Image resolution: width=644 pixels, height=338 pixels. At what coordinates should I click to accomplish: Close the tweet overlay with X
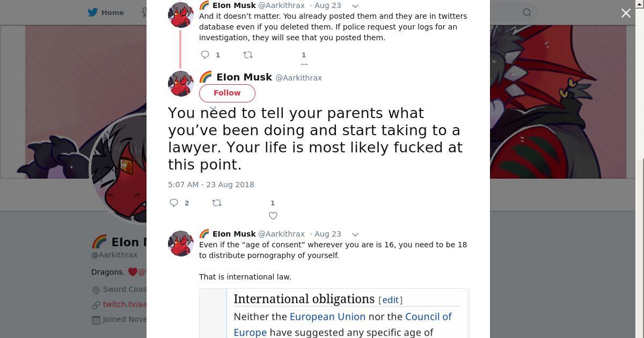626,13
